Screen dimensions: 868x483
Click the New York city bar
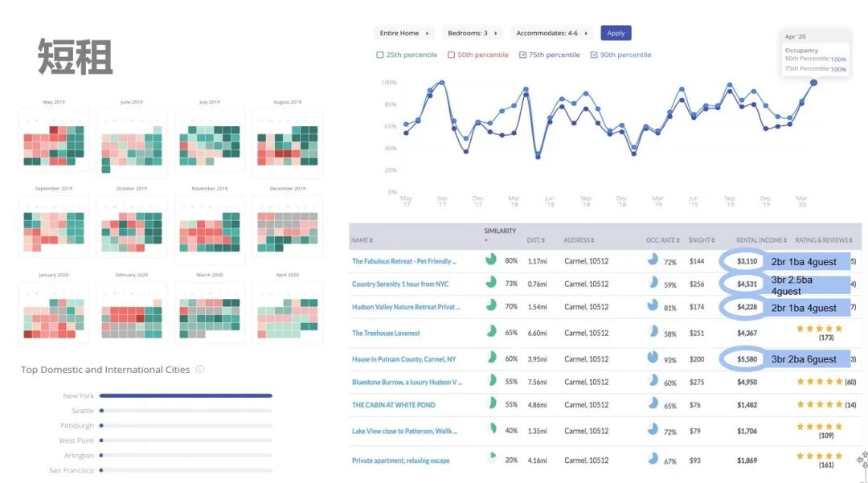tap(186, 395)
